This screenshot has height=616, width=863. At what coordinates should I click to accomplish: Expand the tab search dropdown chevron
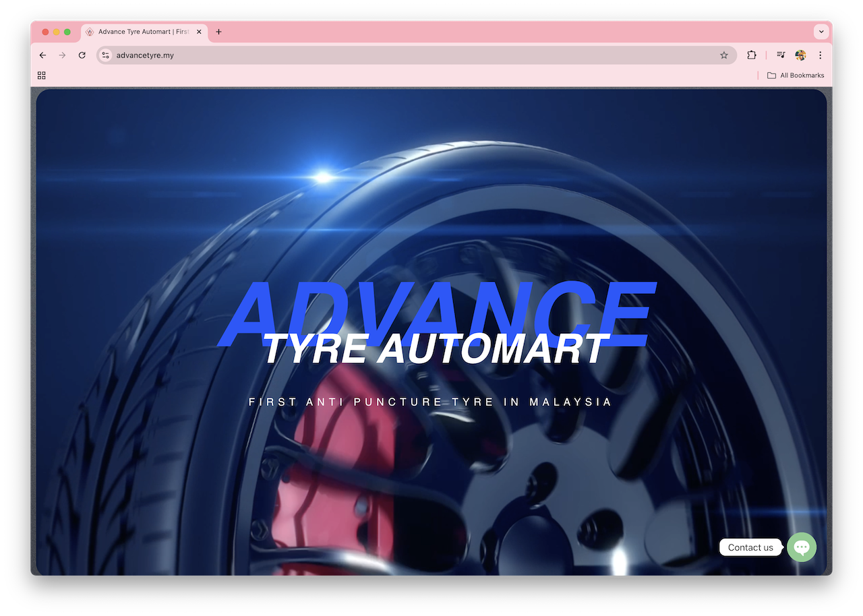[x=821, y=32]
